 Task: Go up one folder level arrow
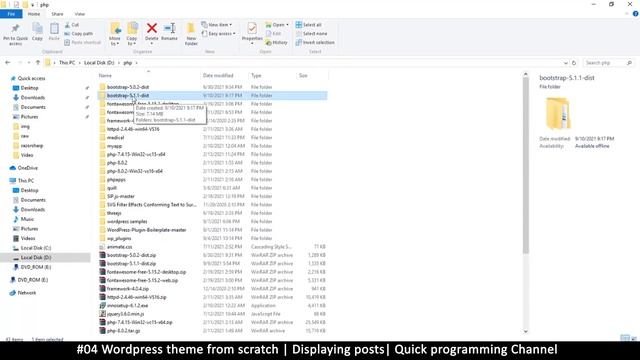pos(38,63)
